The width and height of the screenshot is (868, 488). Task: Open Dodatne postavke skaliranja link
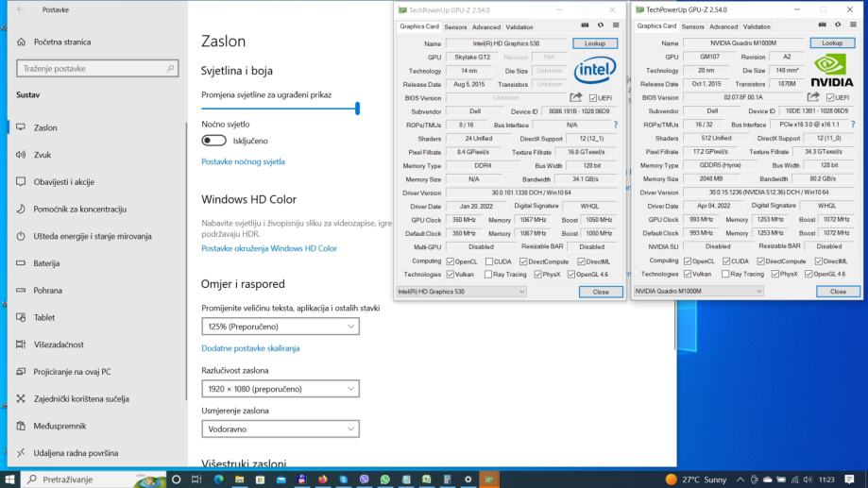(250, 348)
